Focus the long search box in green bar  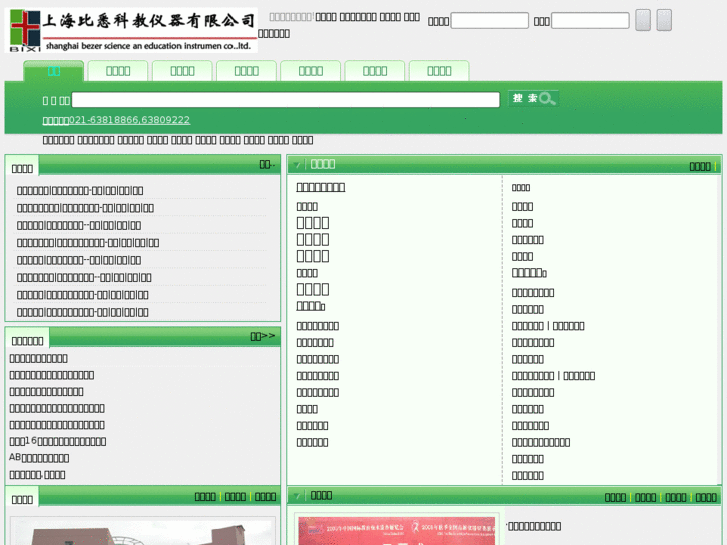(286, 100)
